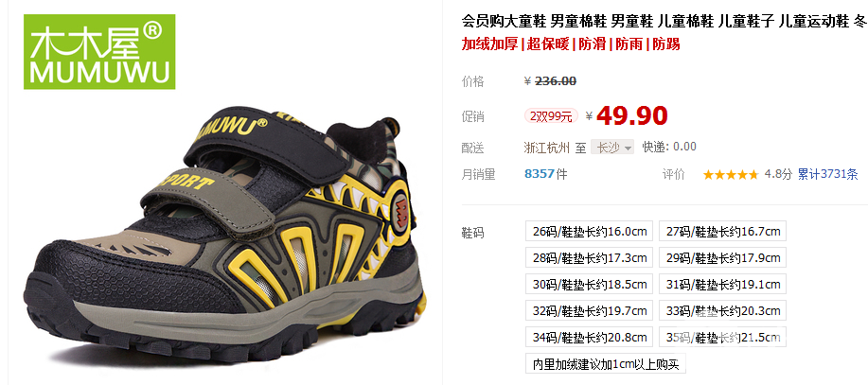Screen dimensions: 868x385
Task: Pick shoe size 32码 19.7cm
Action: [589, 310]
